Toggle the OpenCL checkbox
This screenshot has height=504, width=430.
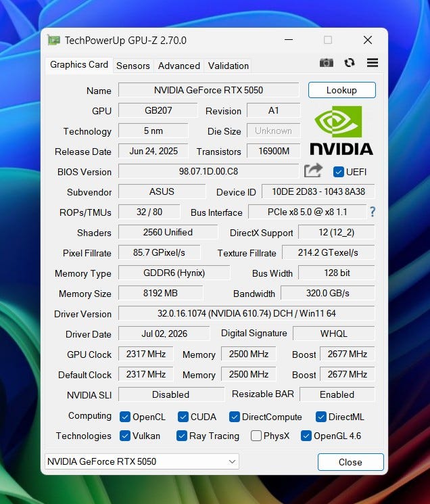coord(124,417)
